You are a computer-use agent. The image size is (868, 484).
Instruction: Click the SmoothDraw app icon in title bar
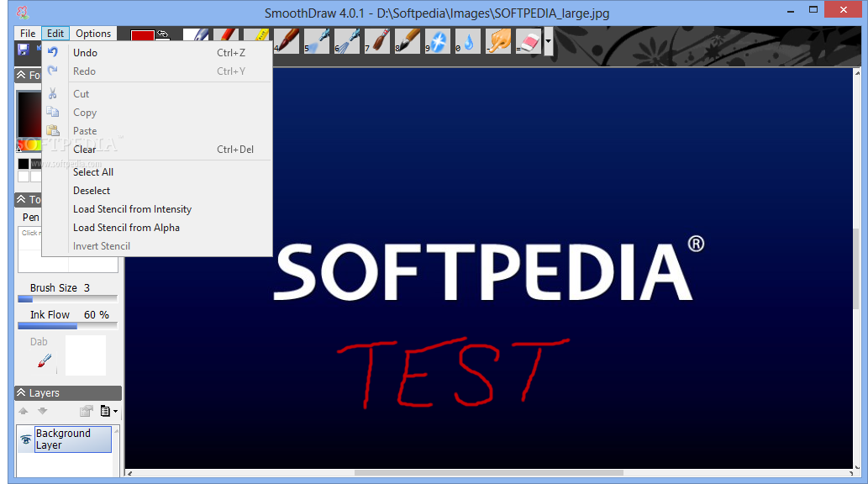[x=23, y=12]
